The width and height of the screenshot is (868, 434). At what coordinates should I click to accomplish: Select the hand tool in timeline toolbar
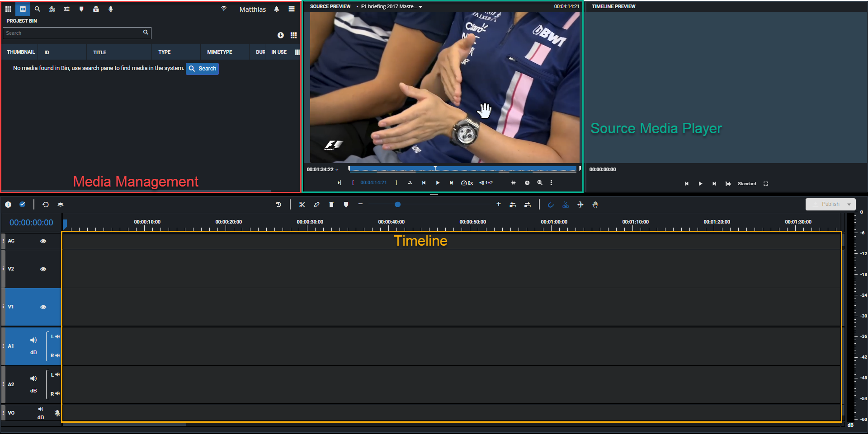(x=595, y=205)
